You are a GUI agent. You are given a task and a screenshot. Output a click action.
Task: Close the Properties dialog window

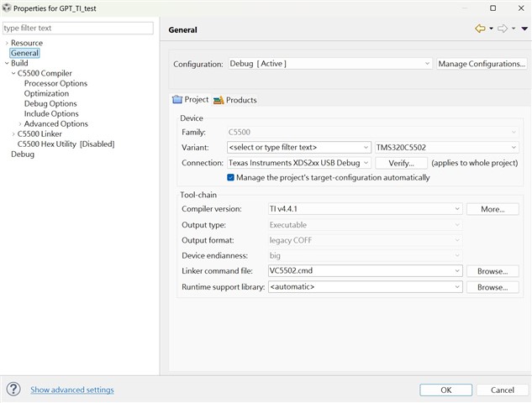521,8
